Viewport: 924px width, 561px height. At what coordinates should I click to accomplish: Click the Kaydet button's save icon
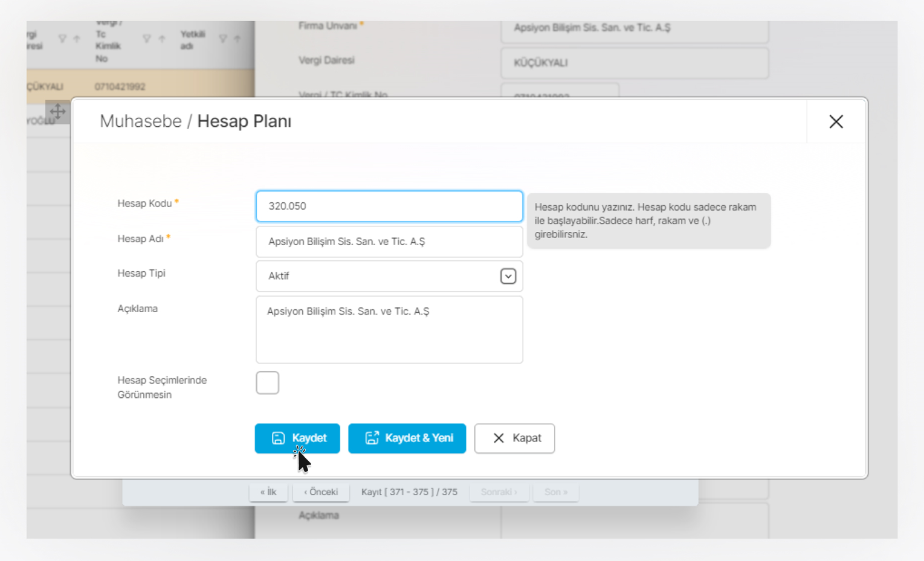[278, 438]
